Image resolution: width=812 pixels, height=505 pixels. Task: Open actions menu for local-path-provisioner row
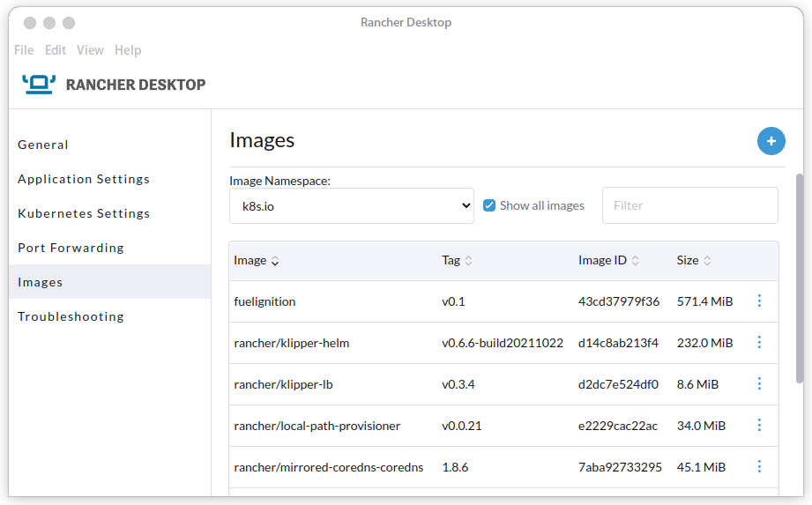click(759, 425)
